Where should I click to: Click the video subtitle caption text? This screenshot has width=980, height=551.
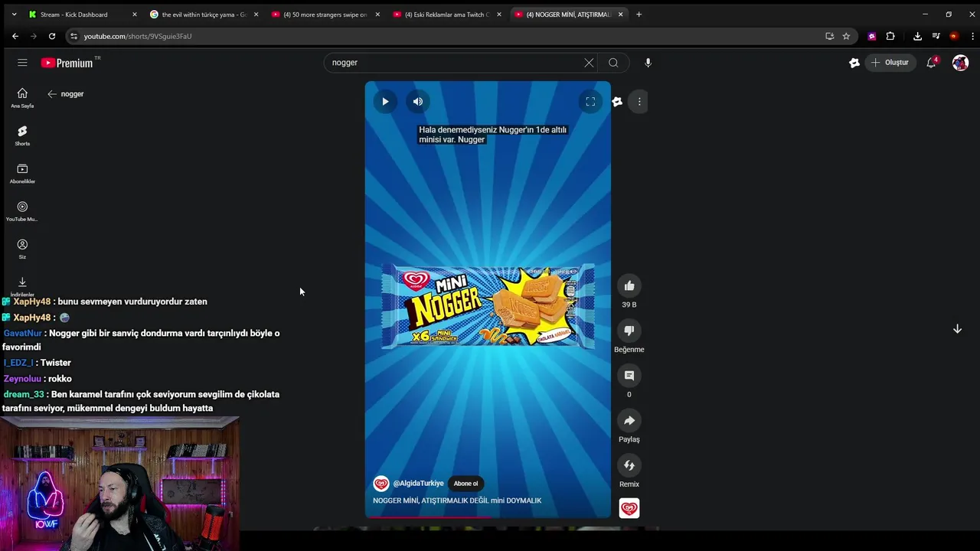point(492,135)
